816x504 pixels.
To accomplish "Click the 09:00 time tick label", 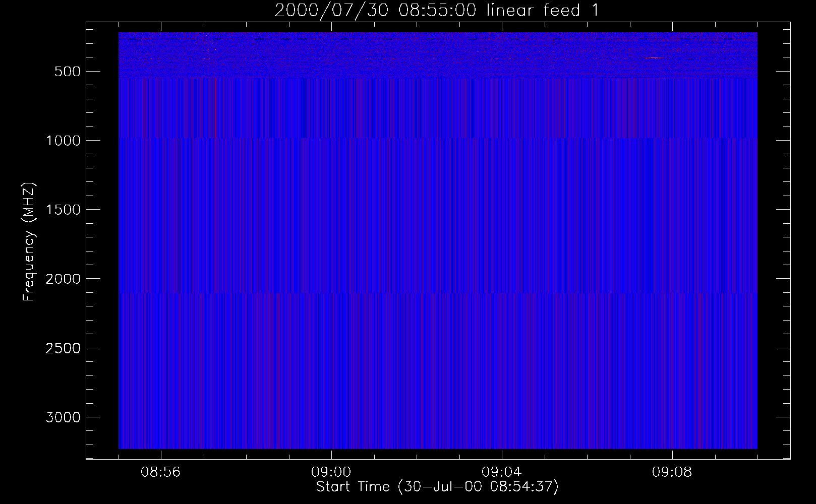I will [331, 472].
